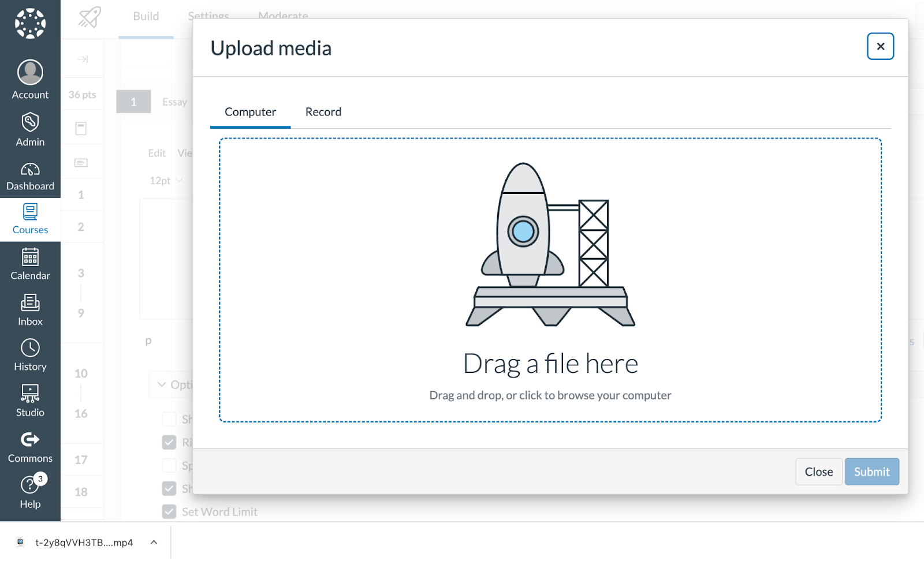Go to Admin in the sidebar
The width and height of the screenshot is (924, 561).
30,130
